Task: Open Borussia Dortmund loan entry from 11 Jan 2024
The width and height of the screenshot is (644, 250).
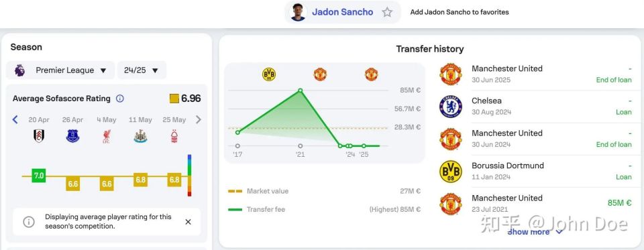Action: 535,171
